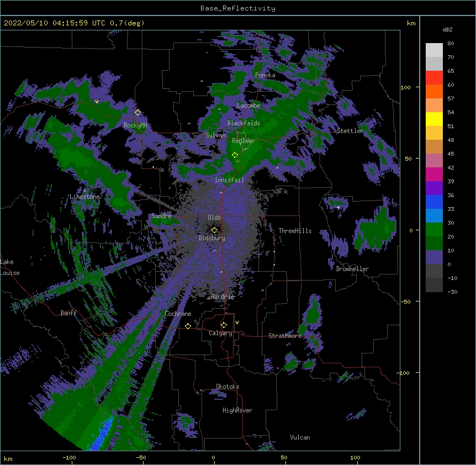Select the orange 57-60 dBZ legend swatch
Image resolution: width=476 pixels, height=465 pixels.
pyautogui.click(x=434, y=92)
